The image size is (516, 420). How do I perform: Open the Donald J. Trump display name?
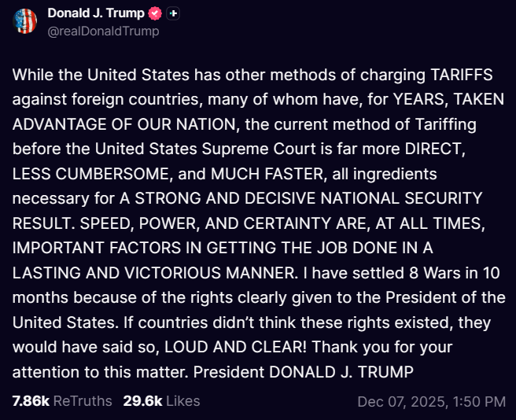point(96,13)
